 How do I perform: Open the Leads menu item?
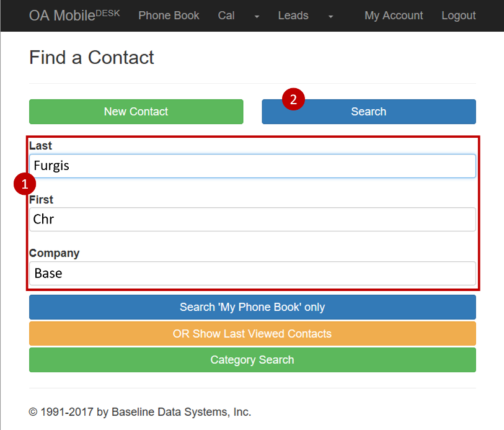tap(293, 16)
